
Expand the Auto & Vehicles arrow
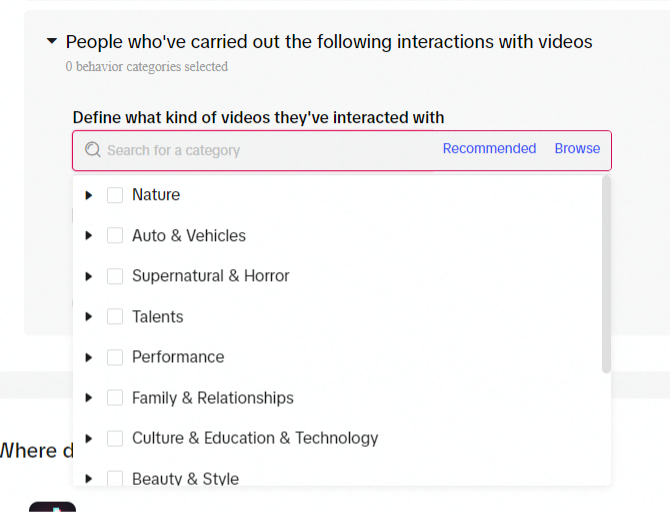(88, 235)
